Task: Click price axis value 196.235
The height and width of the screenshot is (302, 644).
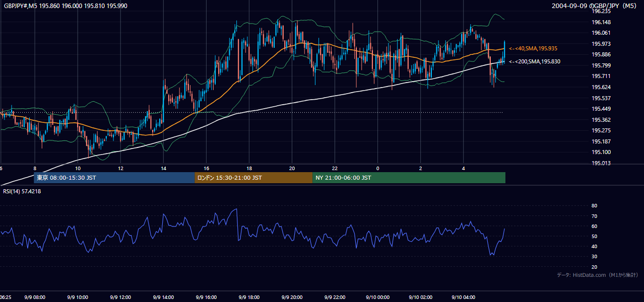Action: (x=602, y=11)
